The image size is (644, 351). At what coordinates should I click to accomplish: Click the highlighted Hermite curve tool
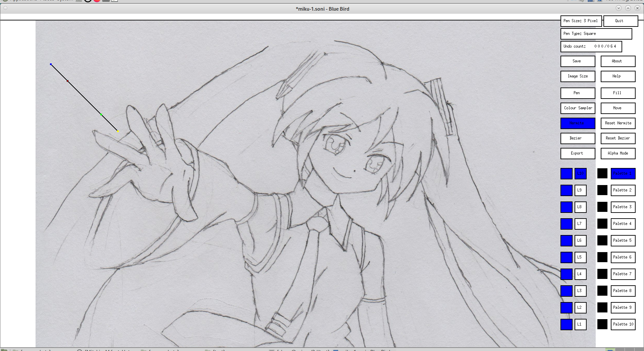pos(578,123)
